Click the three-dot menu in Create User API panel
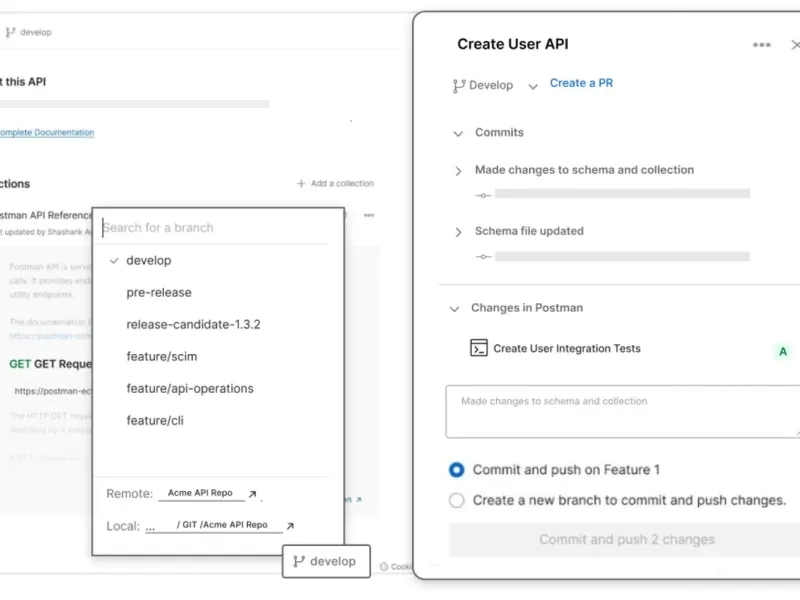The width and height of the screenshot is (800, 600). [x=762, y=45]
